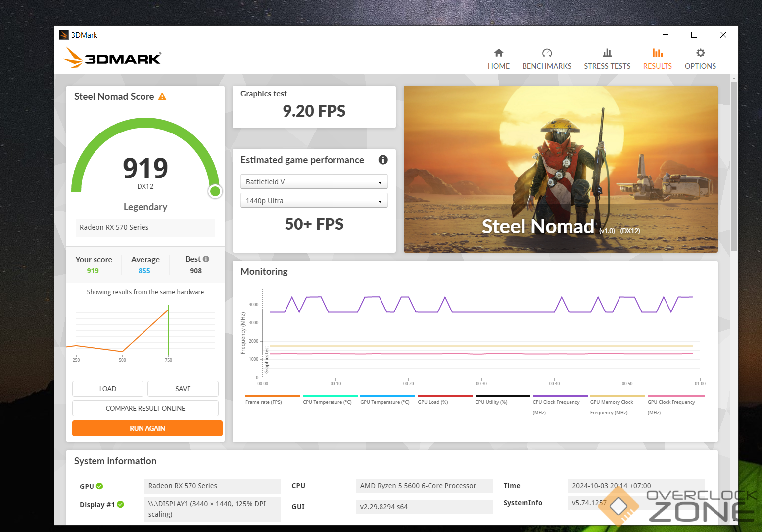Click the Results bars icon
This screenshot has height=532, width=762.
pos(658,53)
